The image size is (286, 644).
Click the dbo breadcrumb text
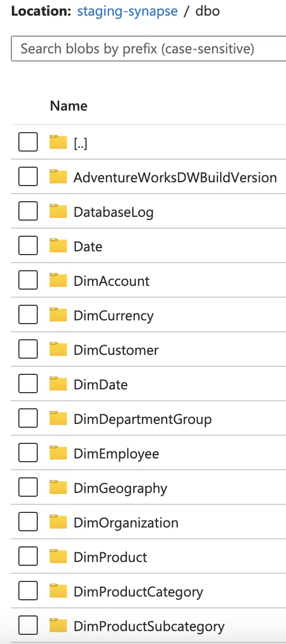(208, 11)
